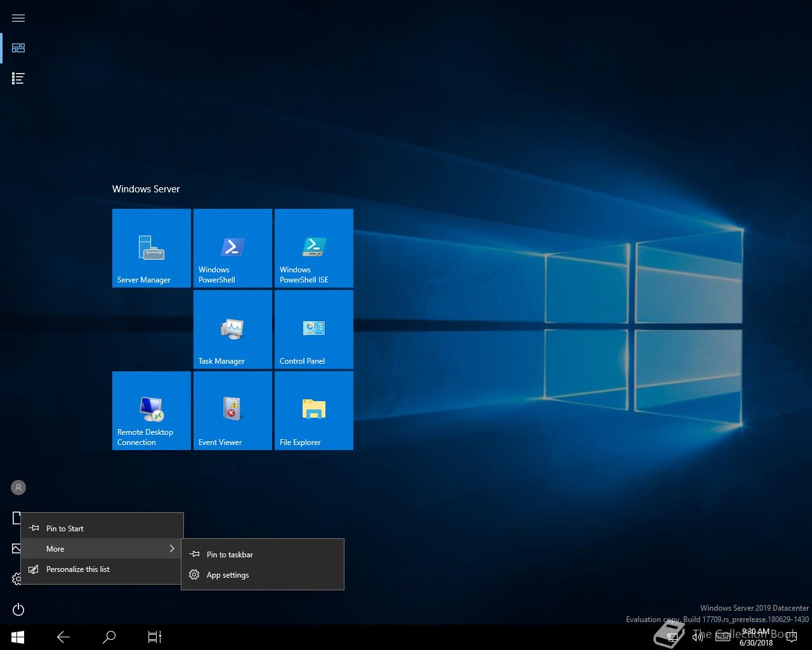
Task: Open the user account avatar
Action: 18,487
